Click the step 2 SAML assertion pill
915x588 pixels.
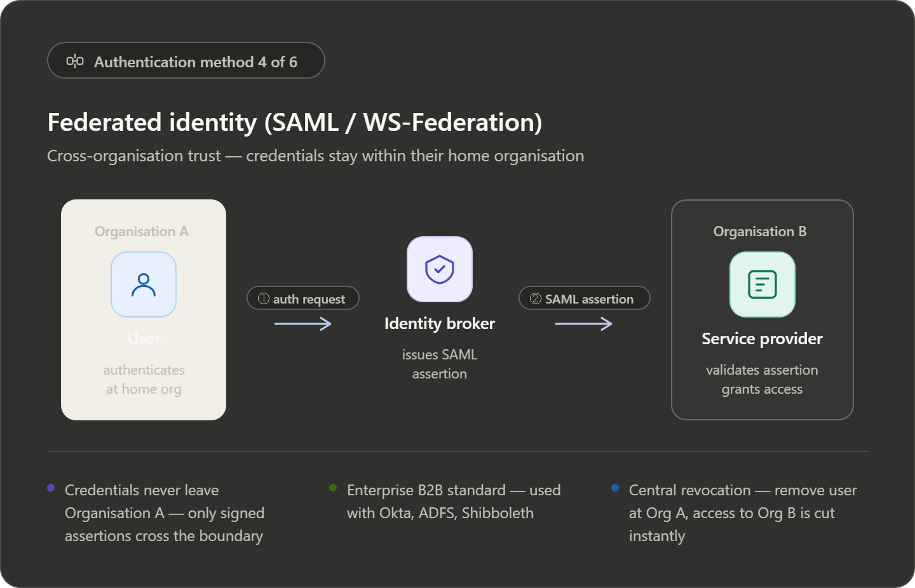click(584, 298)
